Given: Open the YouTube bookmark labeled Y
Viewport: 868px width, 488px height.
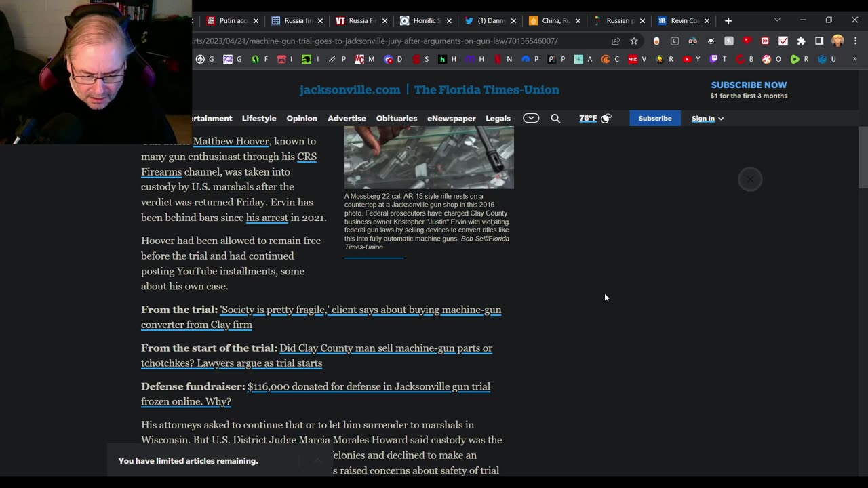Looking at the screenshot, I should [692, 59].
